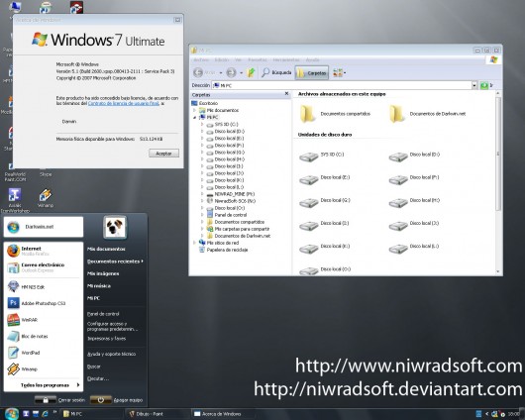The image size is (525, 420).
Task: Open the license agreement link
Action: click(x=123, y=103)
